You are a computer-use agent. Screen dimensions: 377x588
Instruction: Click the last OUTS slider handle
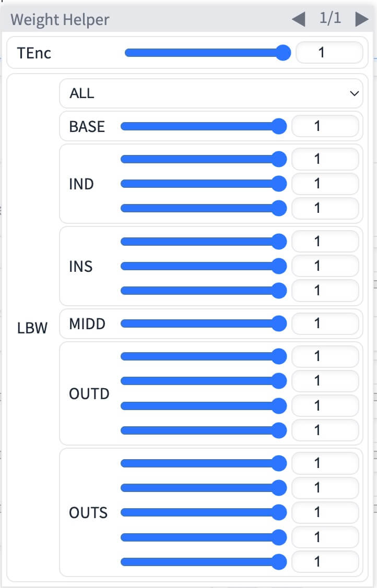click(279, 562)
